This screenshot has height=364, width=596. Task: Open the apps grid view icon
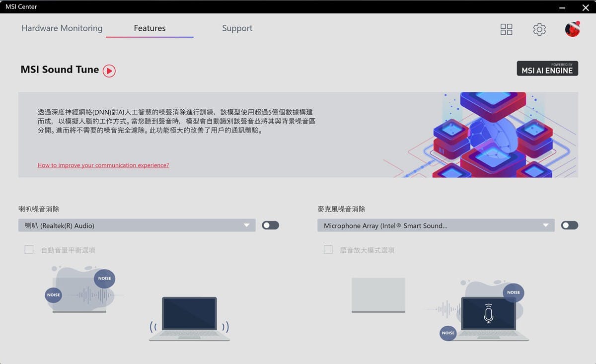506,29
